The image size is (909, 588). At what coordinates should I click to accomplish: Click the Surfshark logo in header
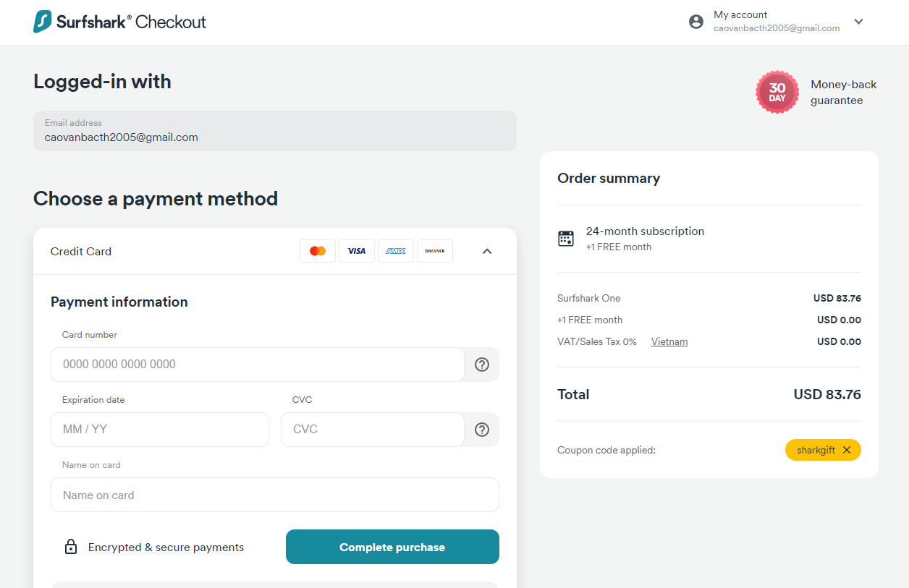[120, 22]
